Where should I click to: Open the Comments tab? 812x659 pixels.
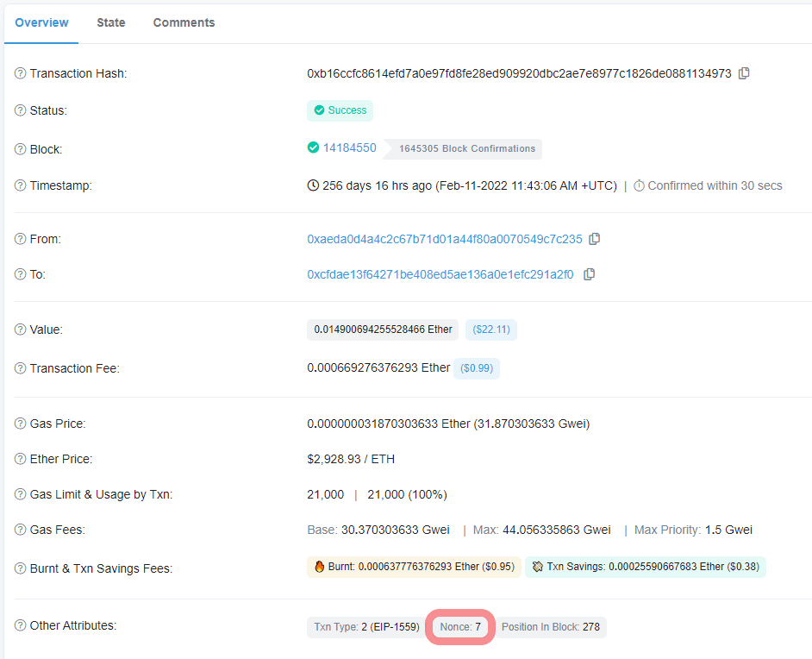click(x=184, y=22)
